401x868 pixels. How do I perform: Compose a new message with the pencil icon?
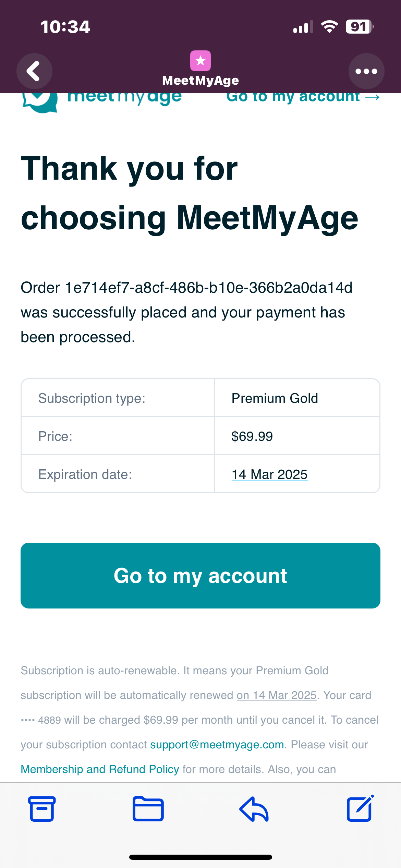tap(360, 809)
